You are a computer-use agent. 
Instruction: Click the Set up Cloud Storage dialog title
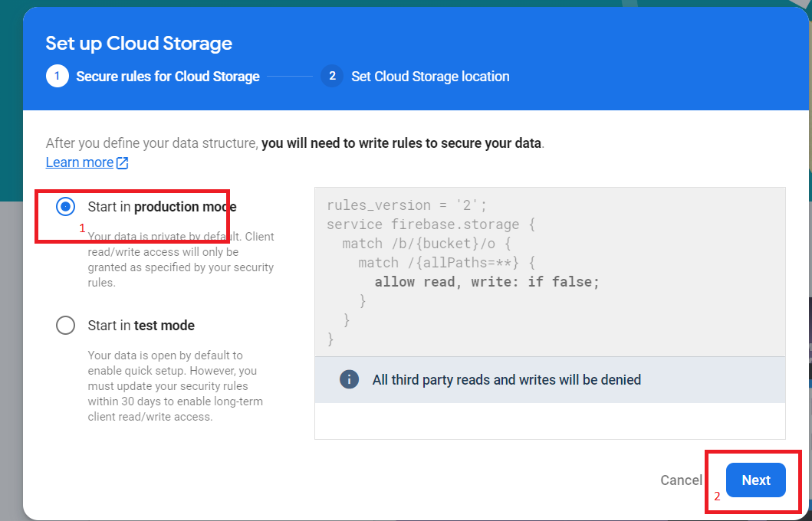coord(139,44)
